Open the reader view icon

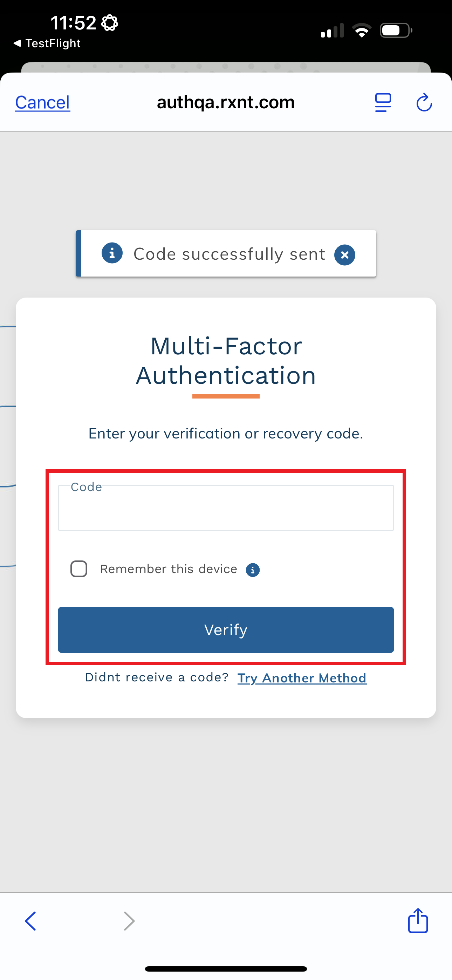(x=383, y=103)
